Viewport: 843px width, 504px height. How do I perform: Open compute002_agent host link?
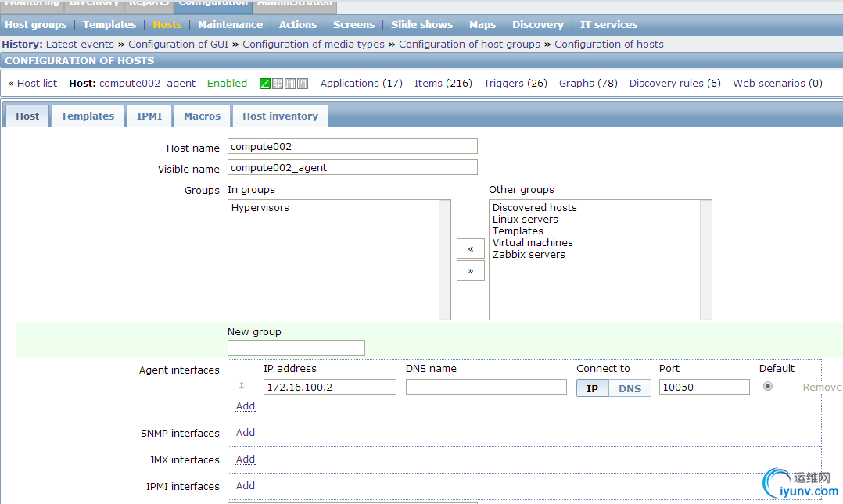[x=147, y=84]
